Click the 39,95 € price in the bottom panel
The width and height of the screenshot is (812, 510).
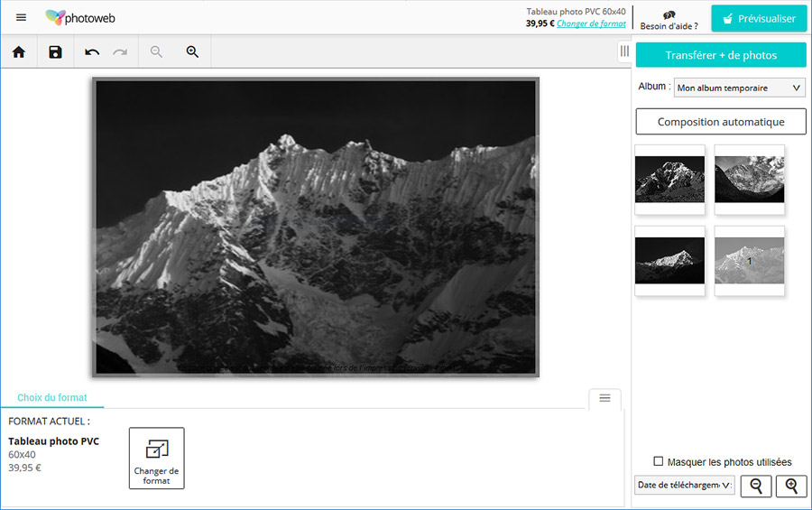pyautogui.click(x=24, y=468)
